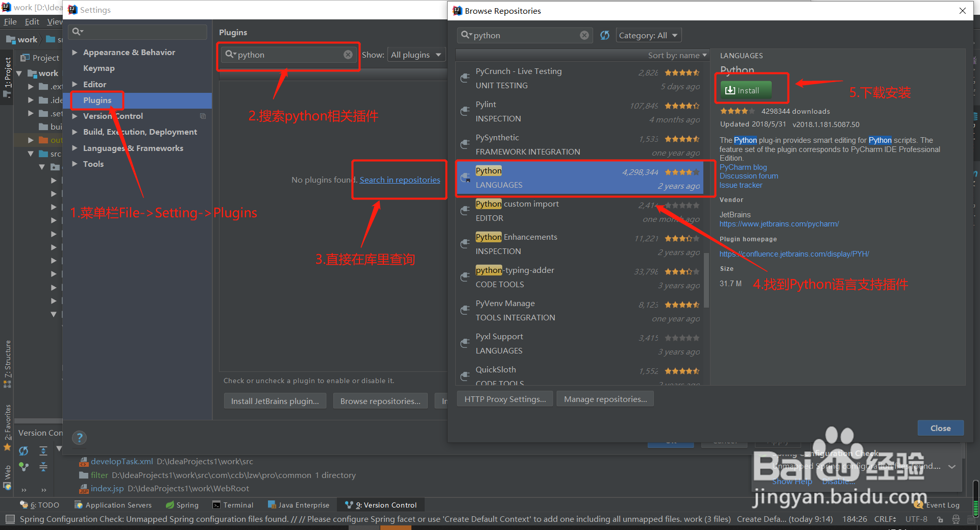This screenshot has width=980, height=530.
Task: Switch to the Spring tool tab
Action: [x=182, y=505]
